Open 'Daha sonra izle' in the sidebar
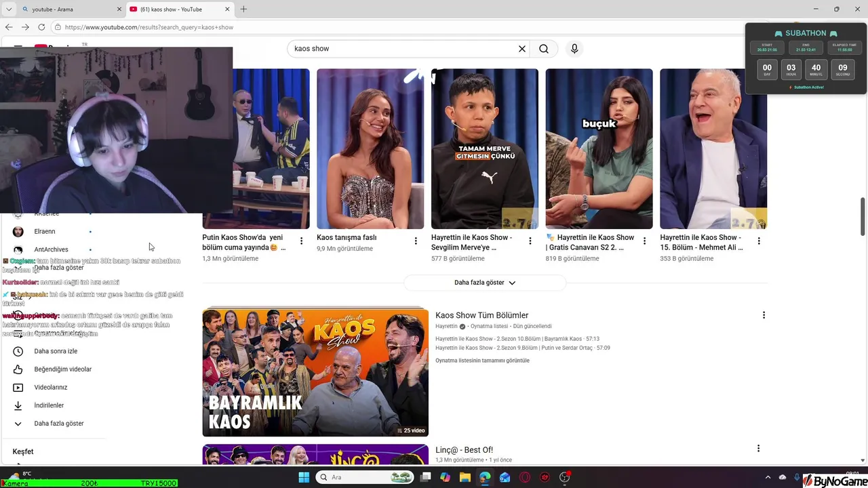 (56, 351)
